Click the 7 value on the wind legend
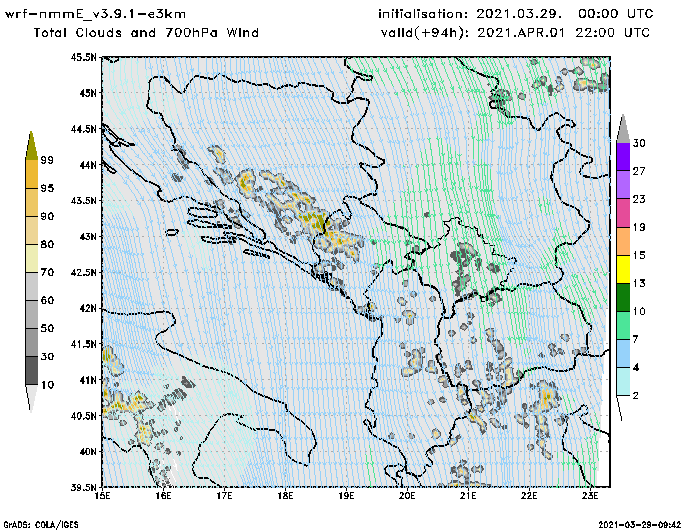This screenshot has width=700, height=530. click(x=636, y=339)
